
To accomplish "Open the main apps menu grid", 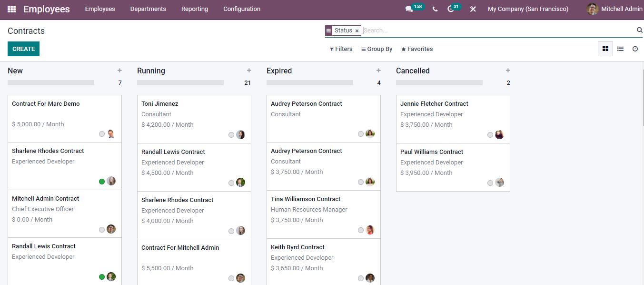I will point(10,9).
